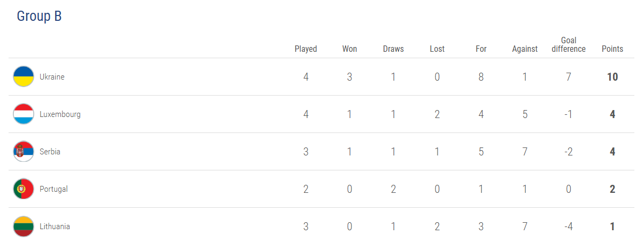Viewport: 644px width, 250px height.
Task: Open the Ukraine team link
Action: 52,77
